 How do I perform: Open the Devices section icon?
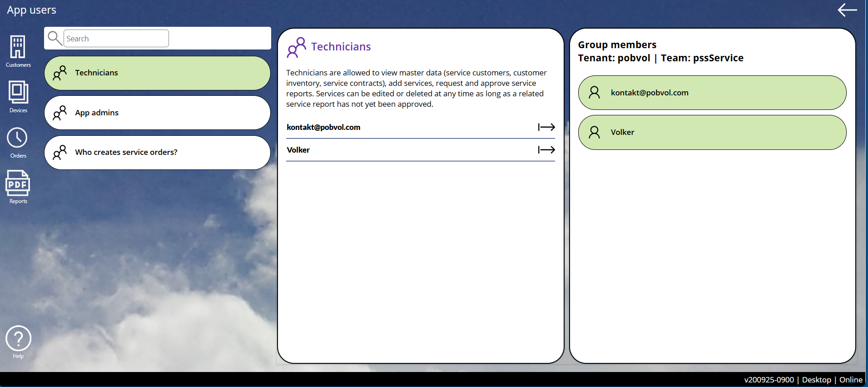click(x=18, y=92)
